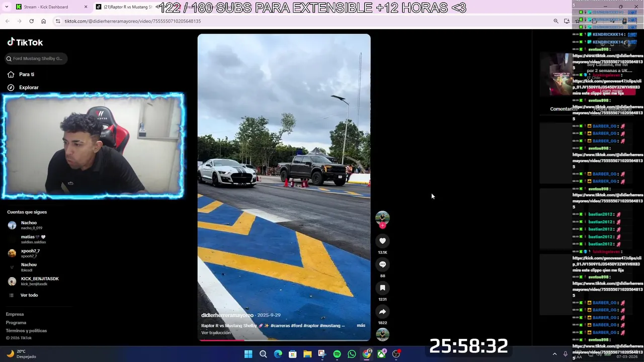Open the weather widget showing 20°C
This screenshot has width=644, height=362.
(x=21, y=354)
